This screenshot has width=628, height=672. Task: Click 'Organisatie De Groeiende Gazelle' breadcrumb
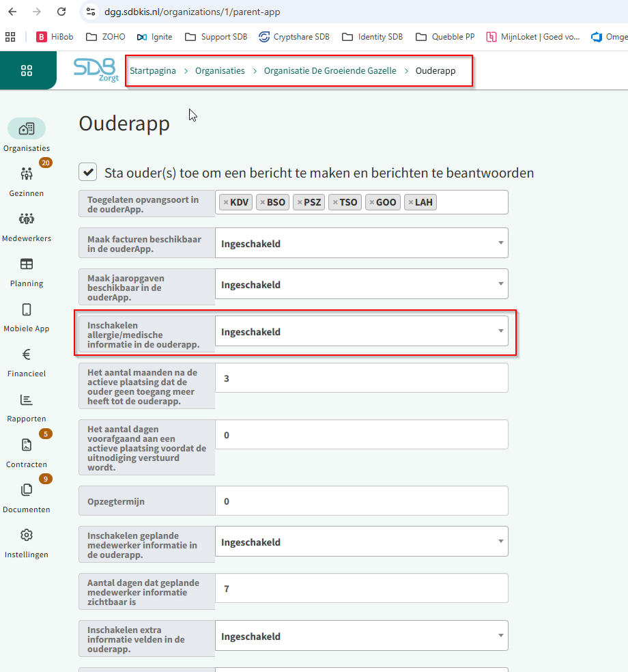click(x=330, y=71)
